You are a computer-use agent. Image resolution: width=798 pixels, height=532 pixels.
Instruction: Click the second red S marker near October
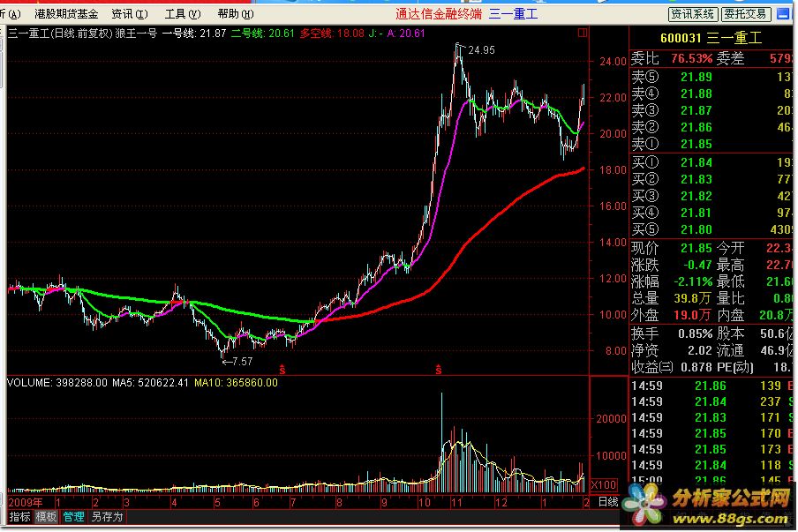[x=439, y=370]
